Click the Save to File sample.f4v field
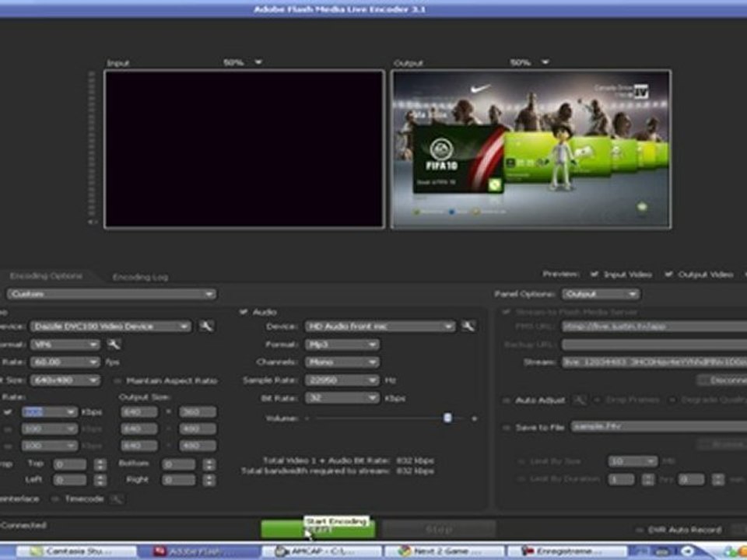747x560 pixels. (x=659, y=427)
